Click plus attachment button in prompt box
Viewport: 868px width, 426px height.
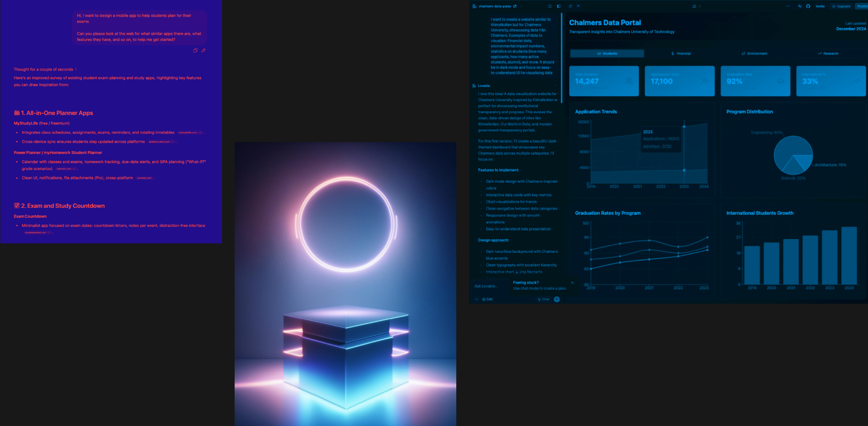tap(476, 299)
